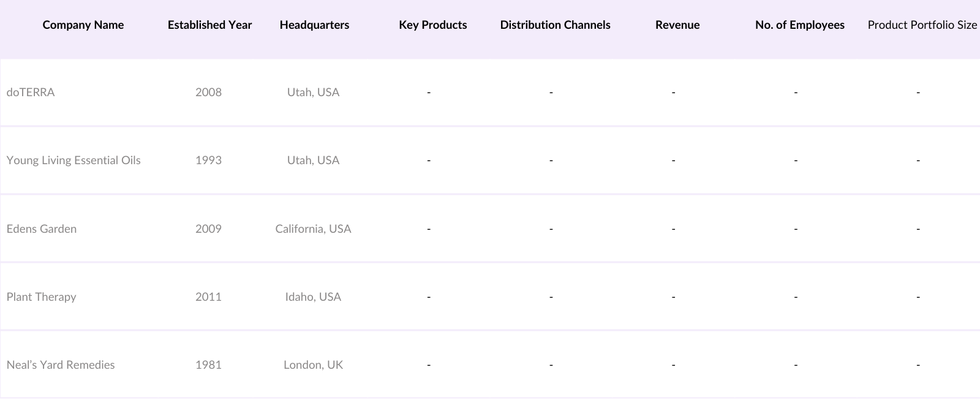Click the 2011 established year cell
980x400 pixels.
point(208,297)
